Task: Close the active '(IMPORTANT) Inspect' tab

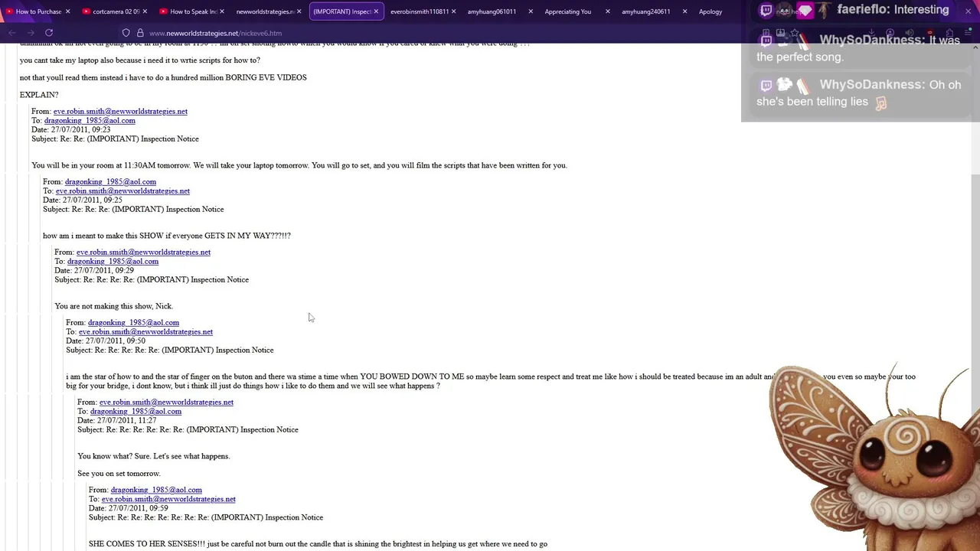Action: [x=376, y=11]
